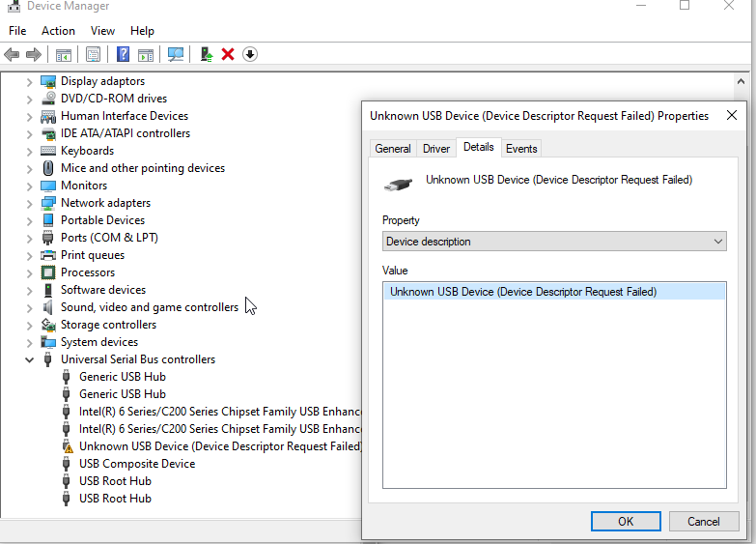
Task: Select the Processors tree label
Action: point(88,272)
